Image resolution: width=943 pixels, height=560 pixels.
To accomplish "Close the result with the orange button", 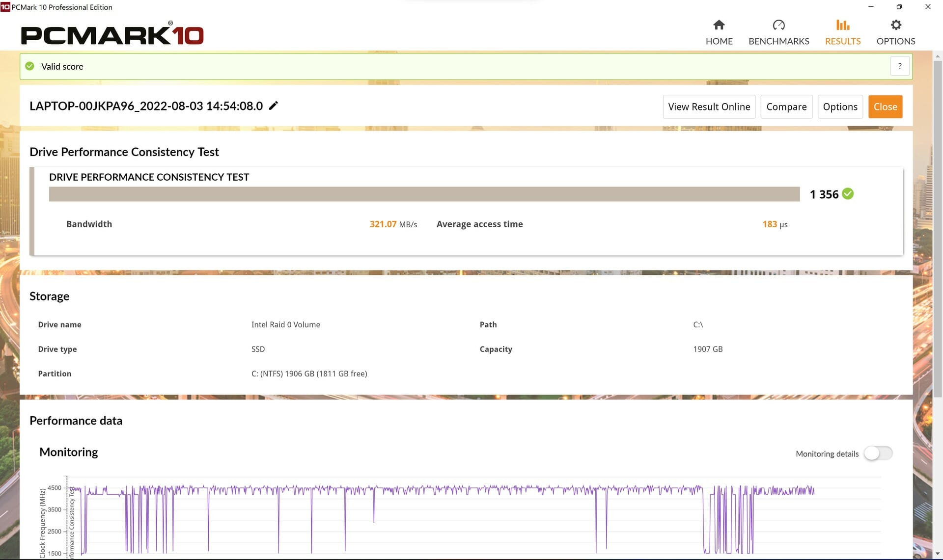I will pyautogui.click(x=885, y=107).
